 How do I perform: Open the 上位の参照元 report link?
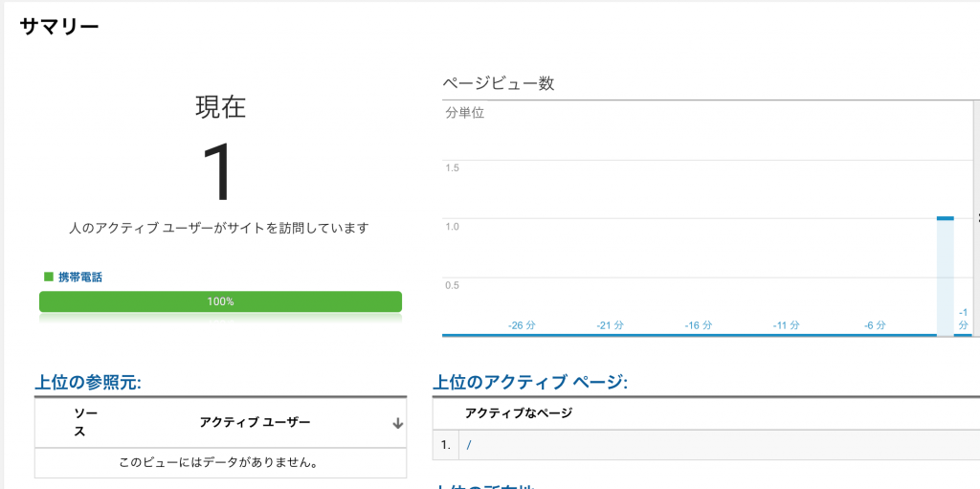pyautogui.click(x=88, y=383)
